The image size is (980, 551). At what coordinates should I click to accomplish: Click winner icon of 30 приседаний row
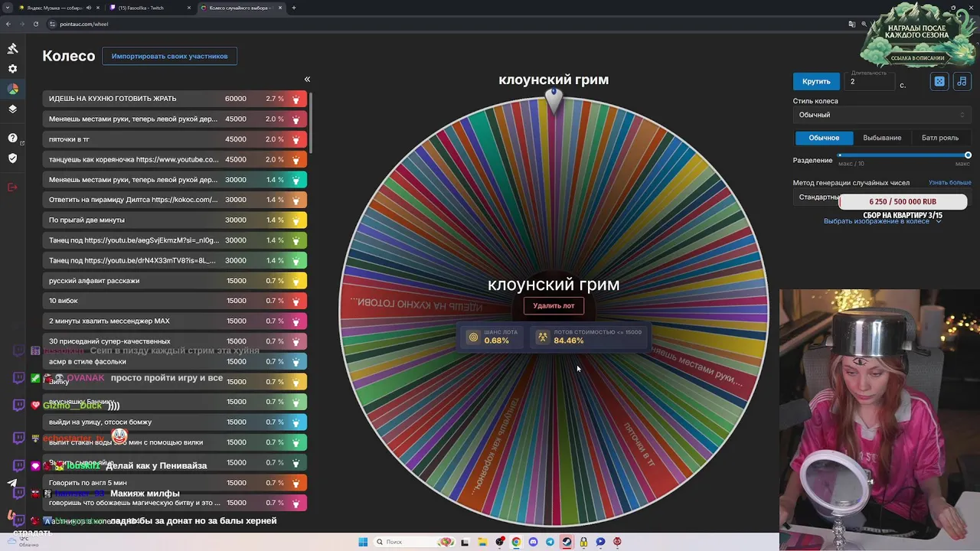296,341
